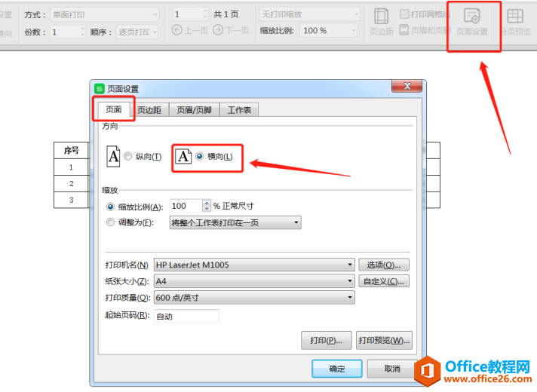Click the current page number field
The height and width of the screenshot is (392, 537).
[188, 14]
